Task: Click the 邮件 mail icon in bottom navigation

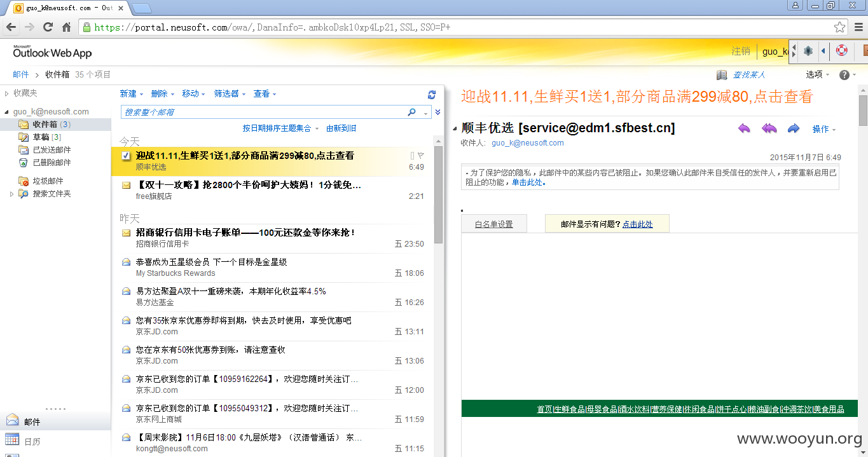Action: coord(12,421)
